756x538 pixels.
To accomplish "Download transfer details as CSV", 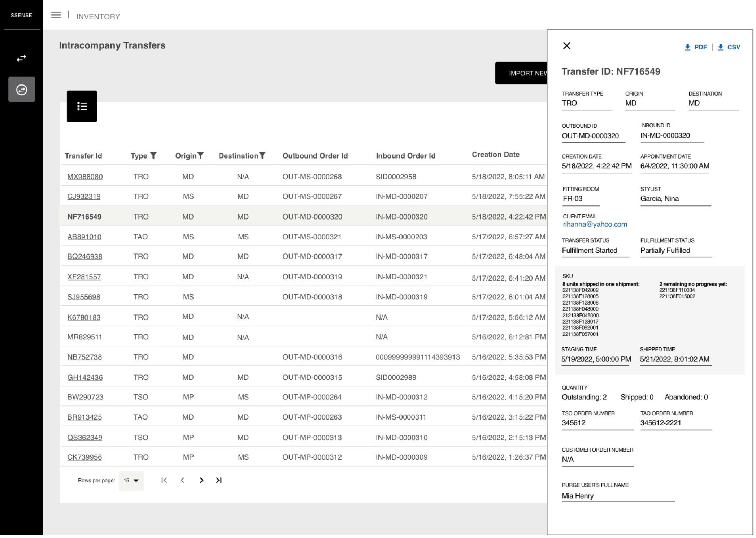I will [x=729, y=47].
